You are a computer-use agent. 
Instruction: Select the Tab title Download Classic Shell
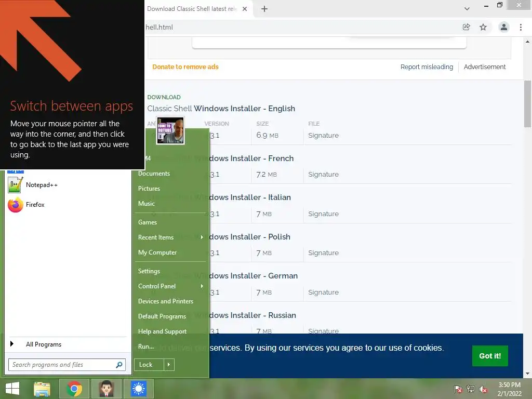192,9
